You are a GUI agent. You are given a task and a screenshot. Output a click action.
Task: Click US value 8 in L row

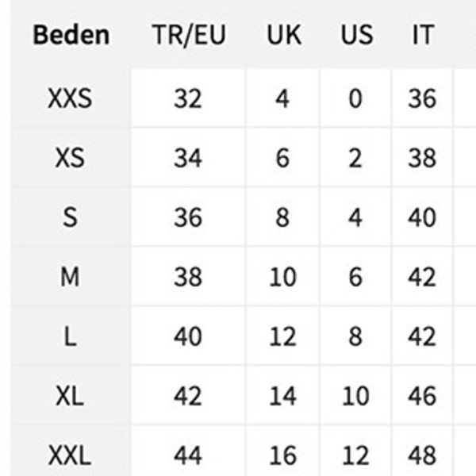point(355,336)
